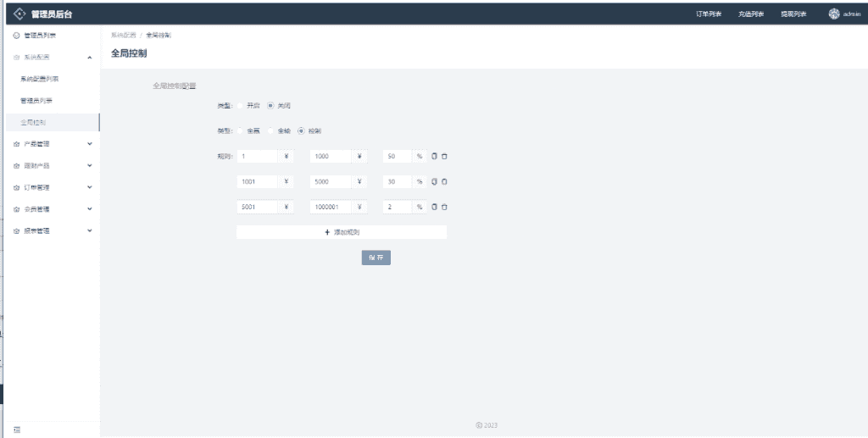Click the input field containing 1000001

click(331, 207)
